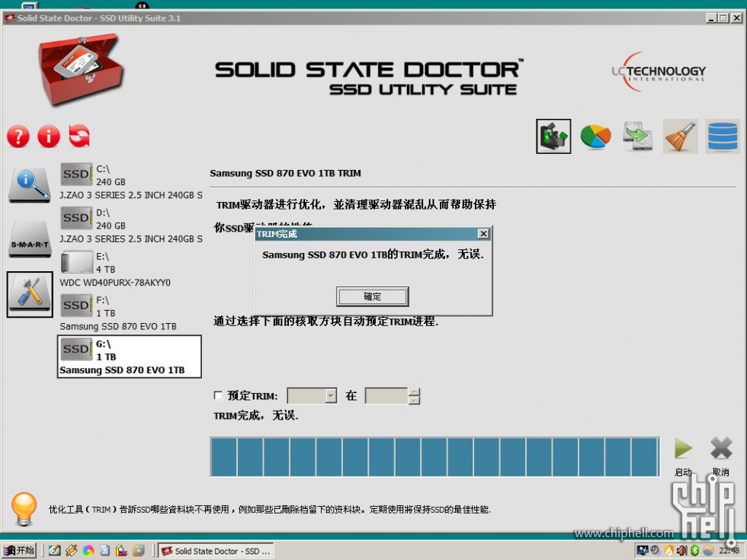Enable the 预定TRIM schedule checkbox
The width and height of the screenshot is (747, 560).
(218, 395)
